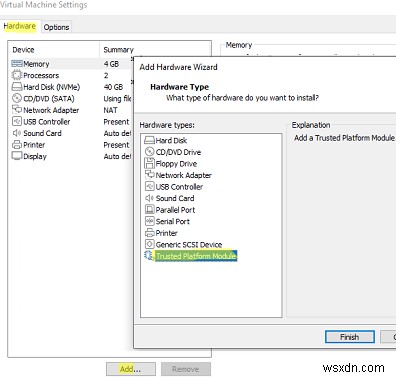
Task: Select 'Processors' label in device list
Action: coord(41,75)
